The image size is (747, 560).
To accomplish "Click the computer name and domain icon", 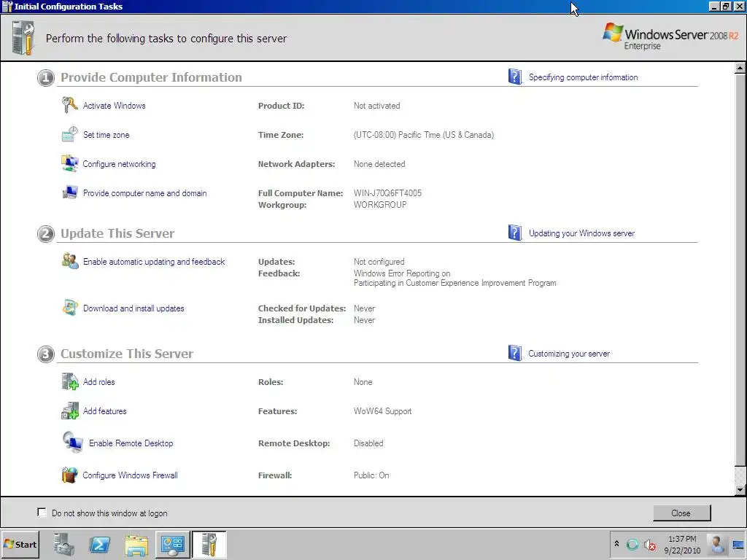I will (x=69, y=192).
